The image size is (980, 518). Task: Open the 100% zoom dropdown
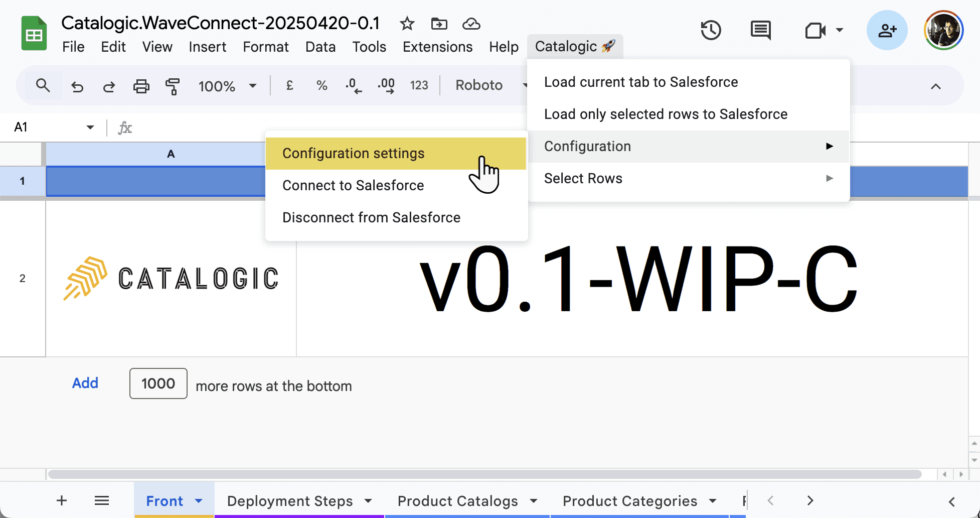[228, 86]
